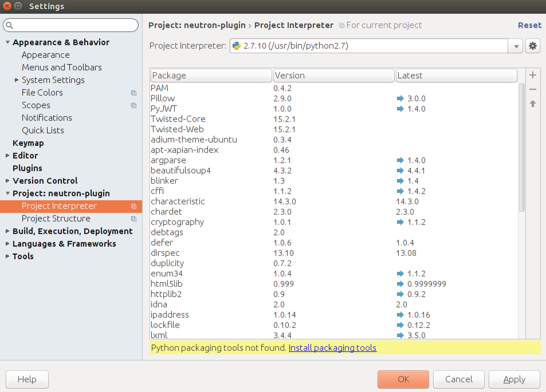
Task: Click the Apply button
Action: click(514, 379)
